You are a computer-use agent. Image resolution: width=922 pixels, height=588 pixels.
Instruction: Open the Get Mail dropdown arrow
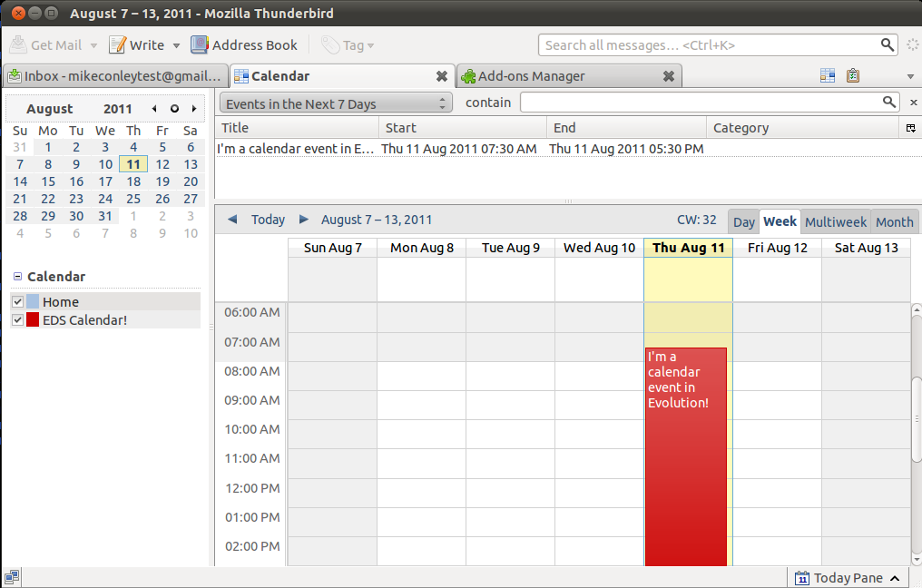click(x=93, y=45)
